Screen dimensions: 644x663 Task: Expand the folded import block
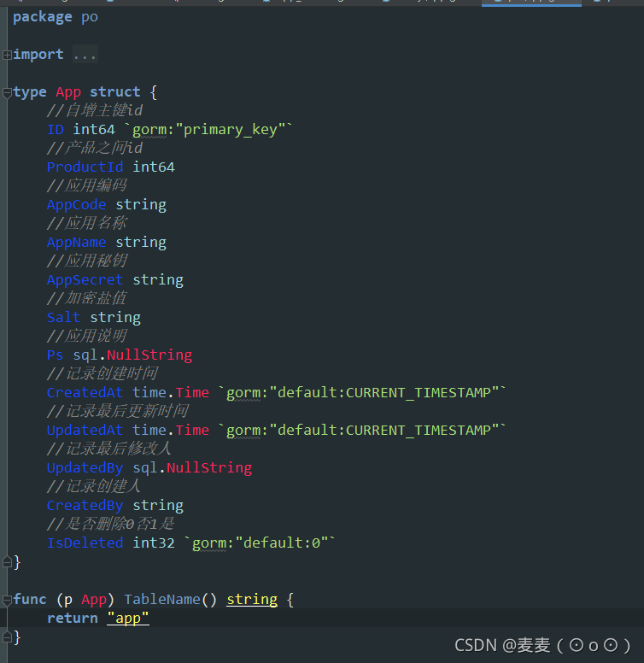coord(7,55)
